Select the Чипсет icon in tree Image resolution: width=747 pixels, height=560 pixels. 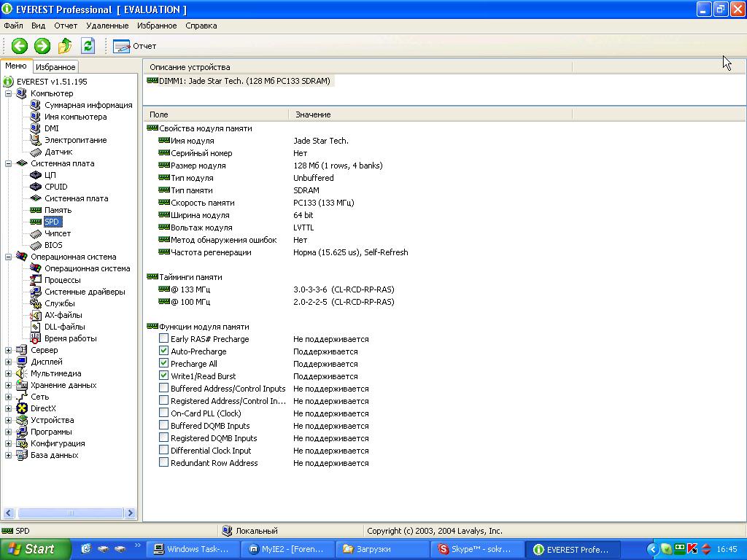(35, 233)
